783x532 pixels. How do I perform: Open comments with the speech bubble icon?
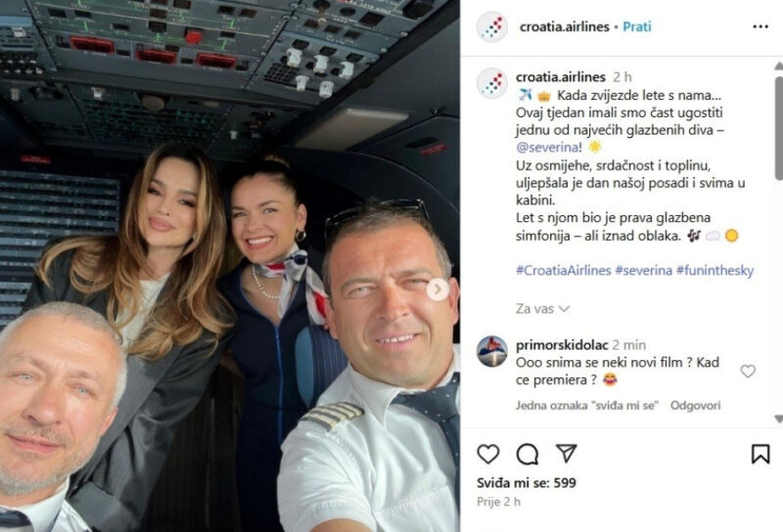528,454
